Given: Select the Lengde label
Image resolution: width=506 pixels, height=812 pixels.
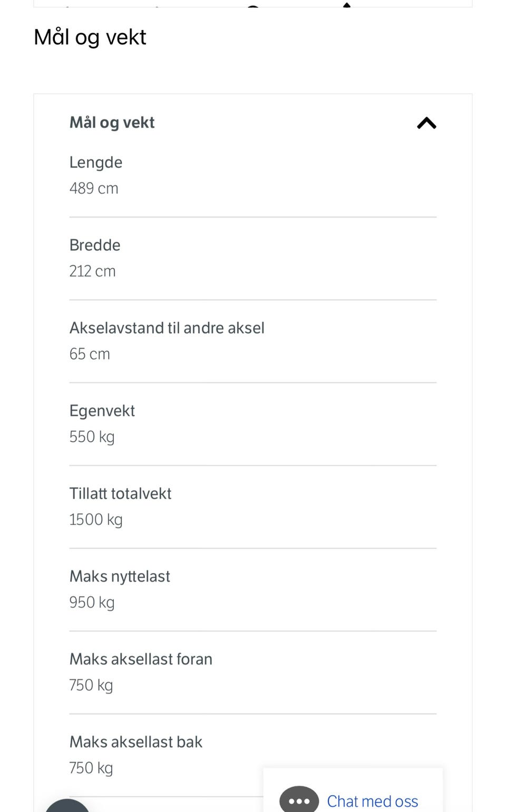Looking at the screenshot, I should point(96,162).
